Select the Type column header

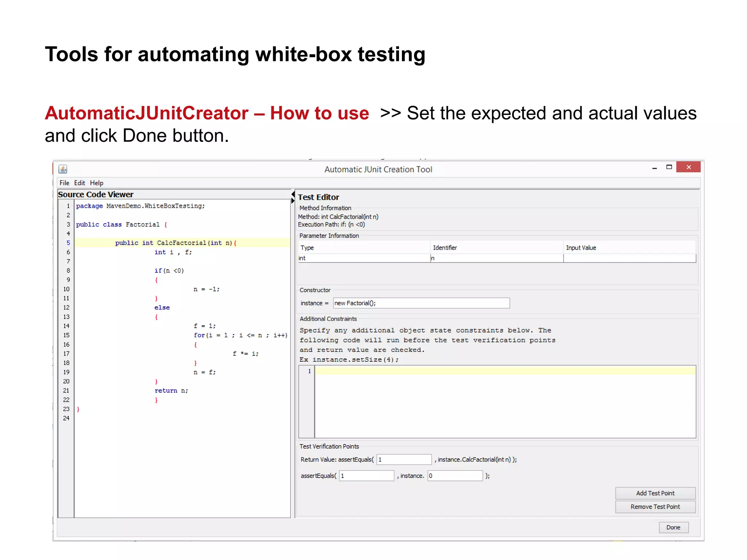(x=364, y=248)
